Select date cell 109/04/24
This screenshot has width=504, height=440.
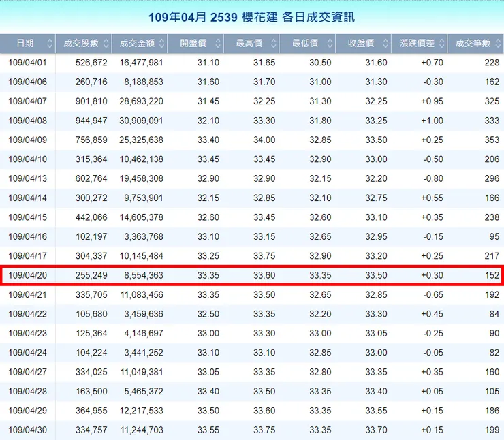[28, 353]
